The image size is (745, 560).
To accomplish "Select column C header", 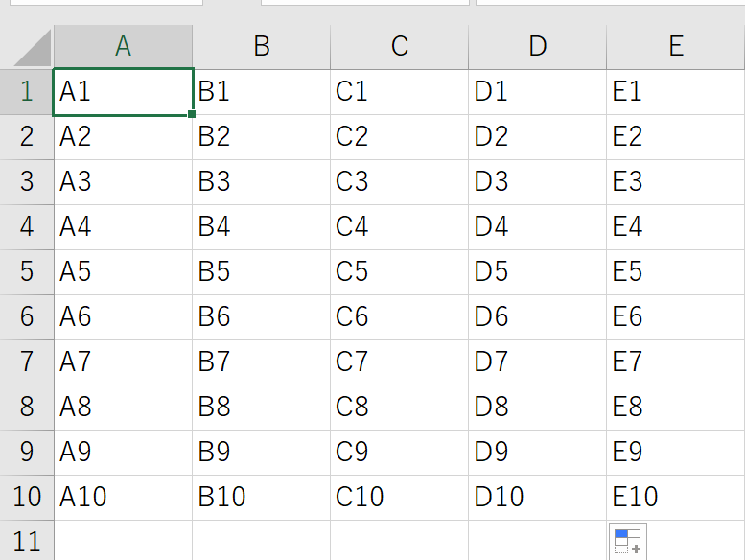I will pos(400,47).
